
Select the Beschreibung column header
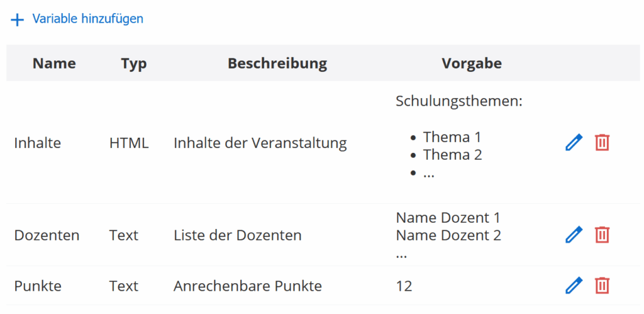click(x=277, y=64)
